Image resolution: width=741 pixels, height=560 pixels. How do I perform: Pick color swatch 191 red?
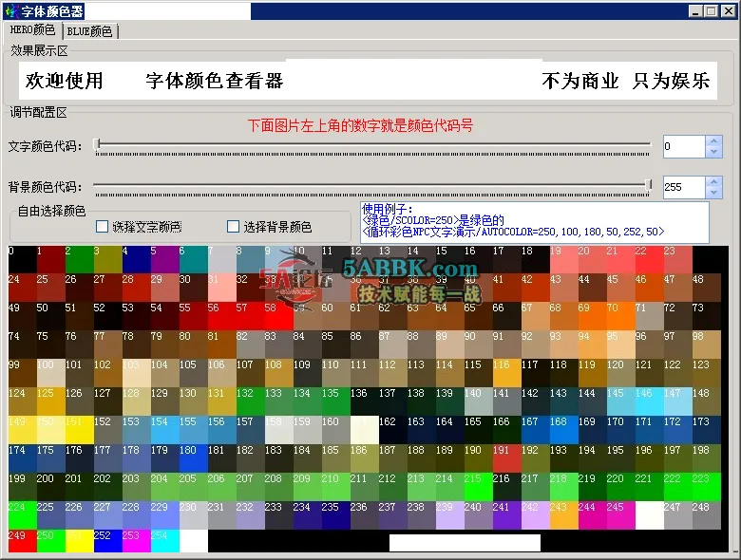507,459
